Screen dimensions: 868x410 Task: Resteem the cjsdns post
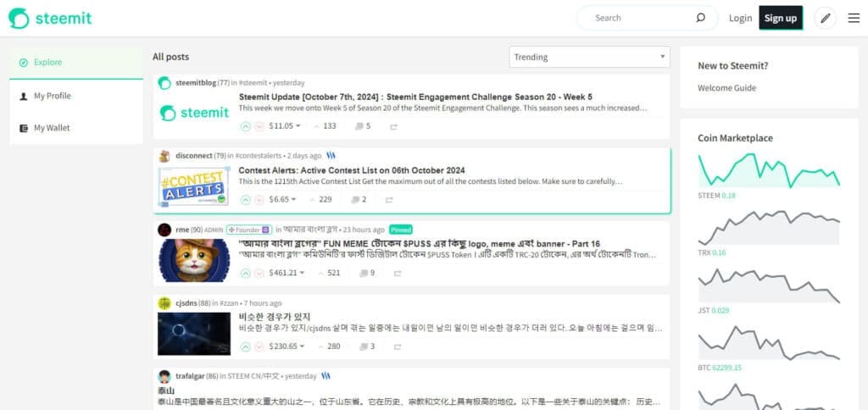tap(398, 347)
